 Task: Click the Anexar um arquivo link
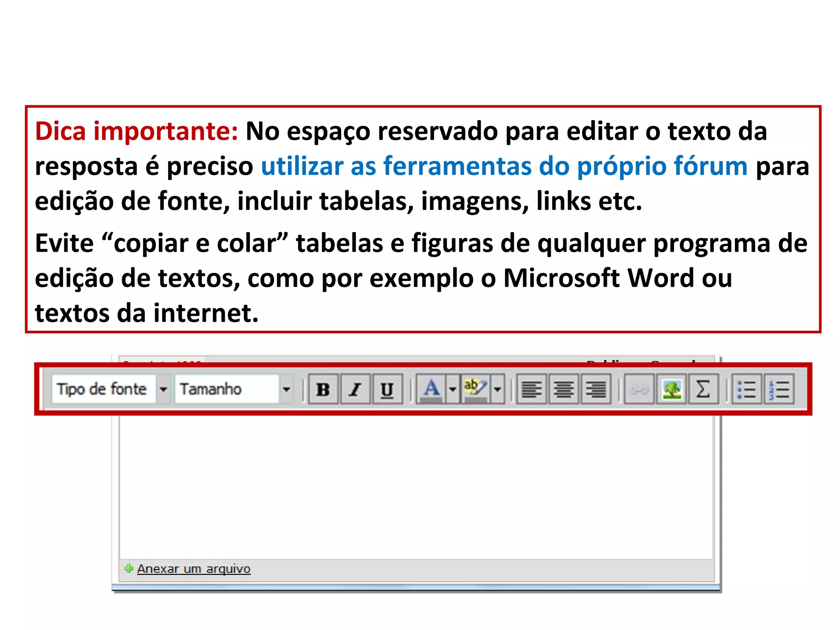click(194, 569)
